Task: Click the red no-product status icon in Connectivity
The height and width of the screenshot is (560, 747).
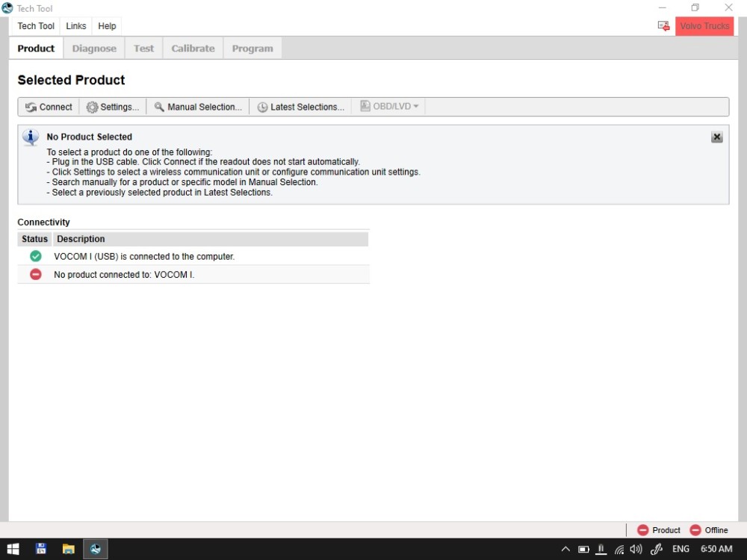Action: 36,274
